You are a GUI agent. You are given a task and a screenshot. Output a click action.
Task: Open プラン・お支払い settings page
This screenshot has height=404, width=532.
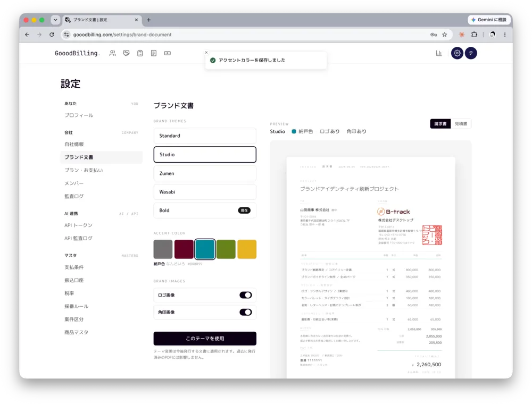pyautogui.click(x=84, y=170)
